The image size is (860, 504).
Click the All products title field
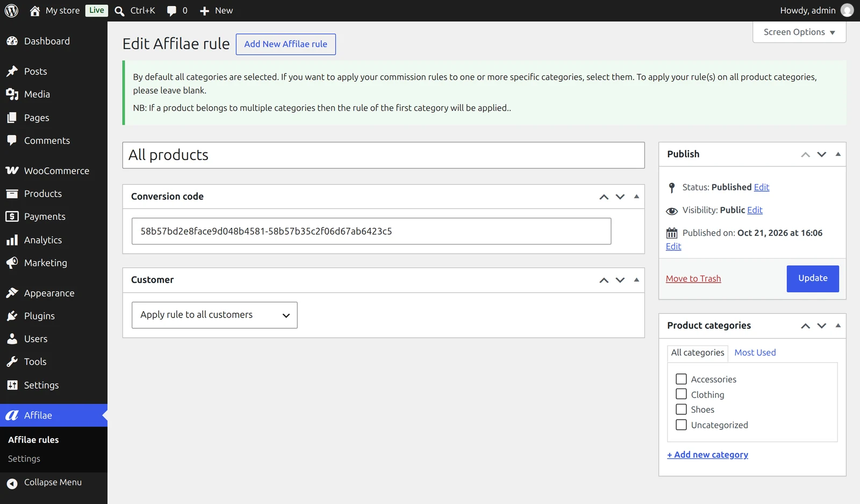pyautogui.click(x=384, y=155)
